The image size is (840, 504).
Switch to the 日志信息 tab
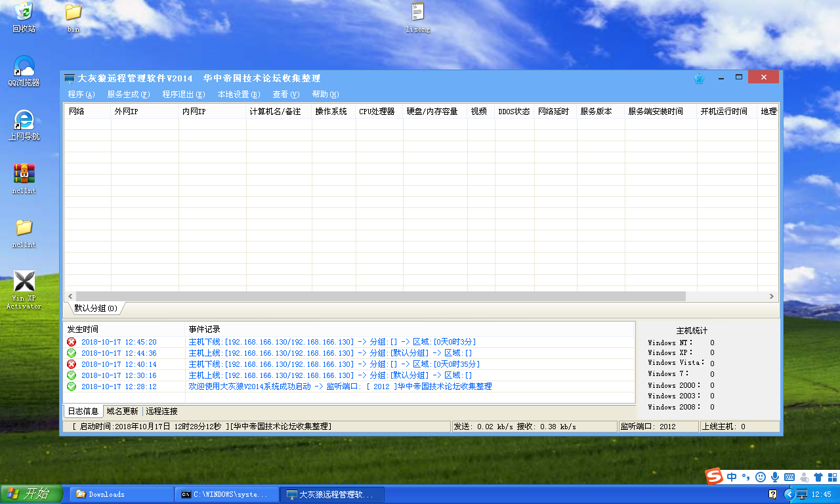click(x=83, y=411)
